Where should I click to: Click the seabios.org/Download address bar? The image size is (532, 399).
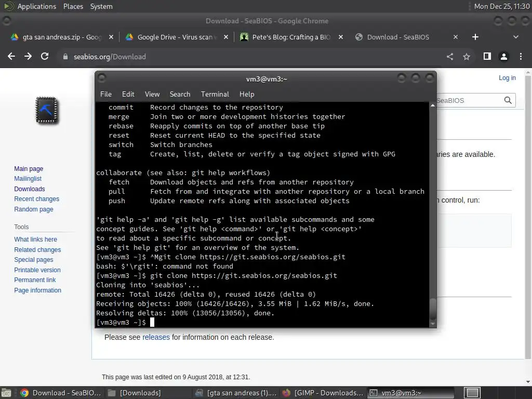pyautogui.click(x=251, y=57)
